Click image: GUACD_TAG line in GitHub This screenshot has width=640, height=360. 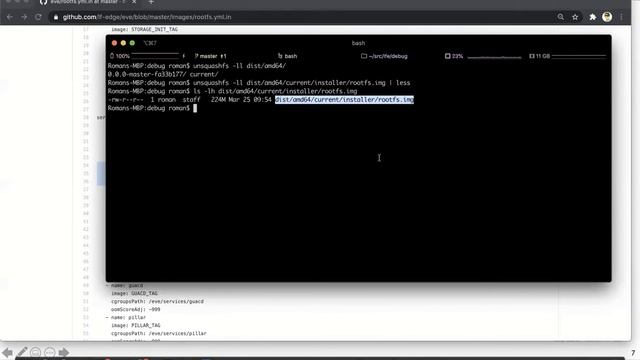click(134, 293)
